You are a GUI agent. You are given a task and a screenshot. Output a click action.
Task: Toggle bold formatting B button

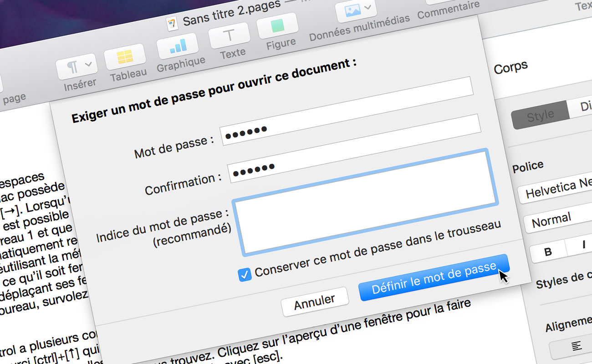point(548,252)
